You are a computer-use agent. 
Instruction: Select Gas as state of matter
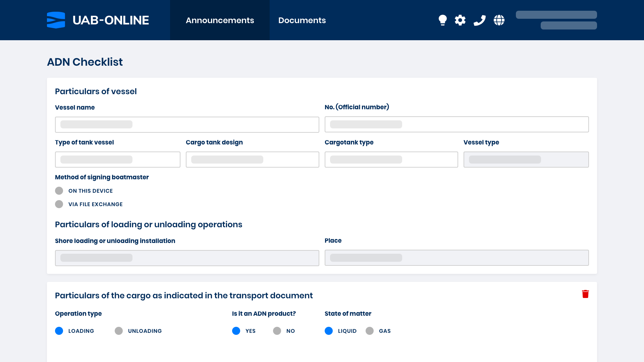370,331
